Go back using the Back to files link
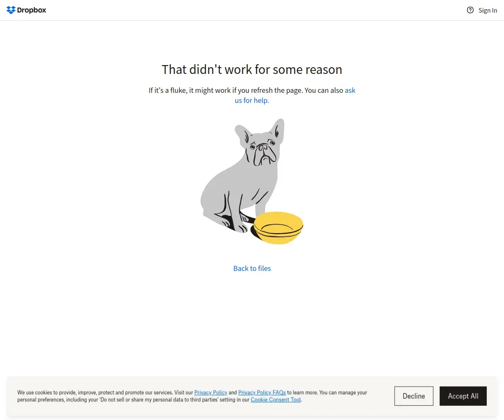The image size is (504, 420). pyautogui.click(x=252, y=268)
